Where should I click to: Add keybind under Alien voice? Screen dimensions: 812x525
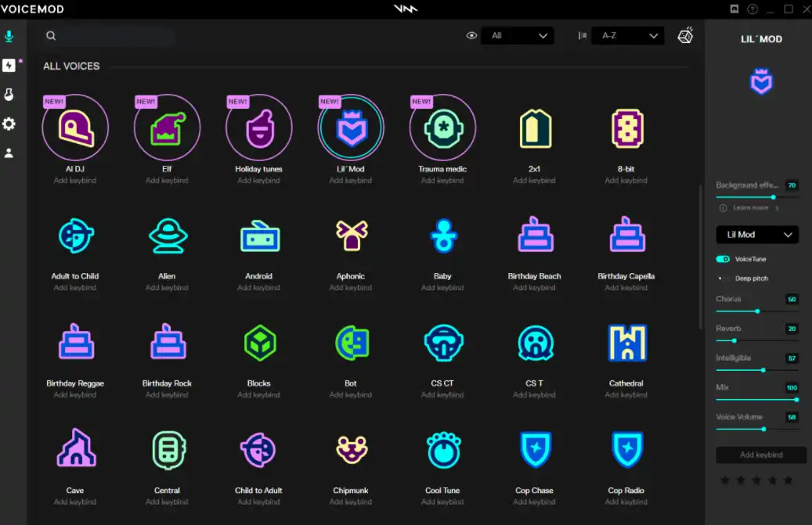coord(167,288)
